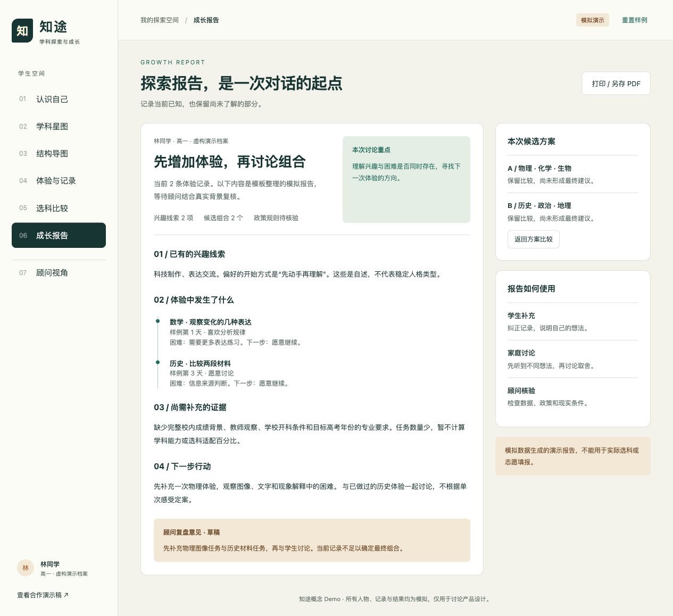Screen dimensions: 673x616
Task: Click the 顾问核验 item
Action: pos(573,396)
